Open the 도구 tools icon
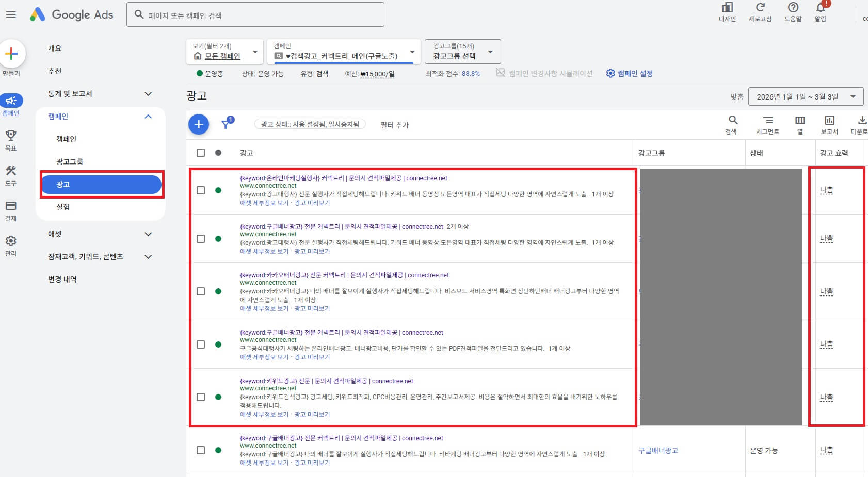This screenshot has width=868, height=477. [x=11, y=171]
